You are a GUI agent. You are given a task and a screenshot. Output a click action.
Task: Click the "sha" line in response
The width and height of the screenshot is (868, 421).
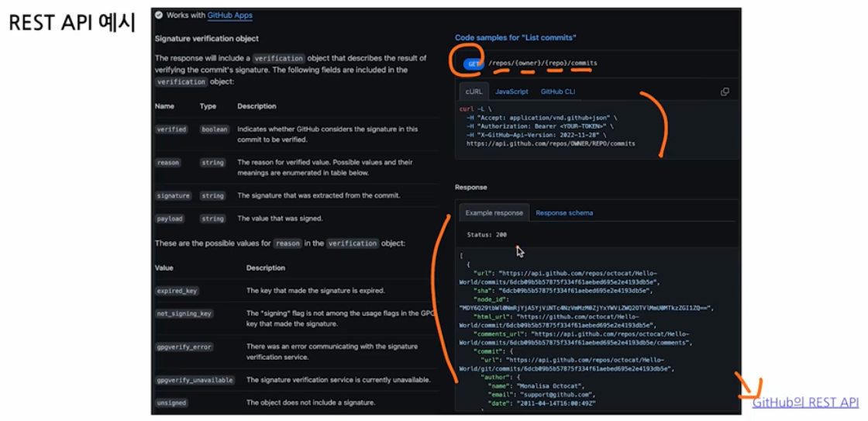pos(563,290)
